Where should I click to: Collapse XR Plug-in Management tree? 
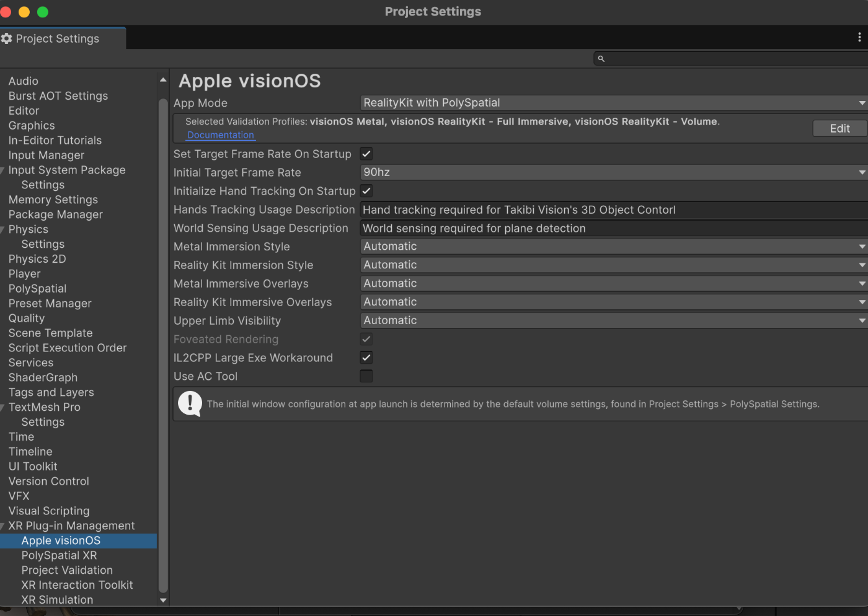click(3, 526)
